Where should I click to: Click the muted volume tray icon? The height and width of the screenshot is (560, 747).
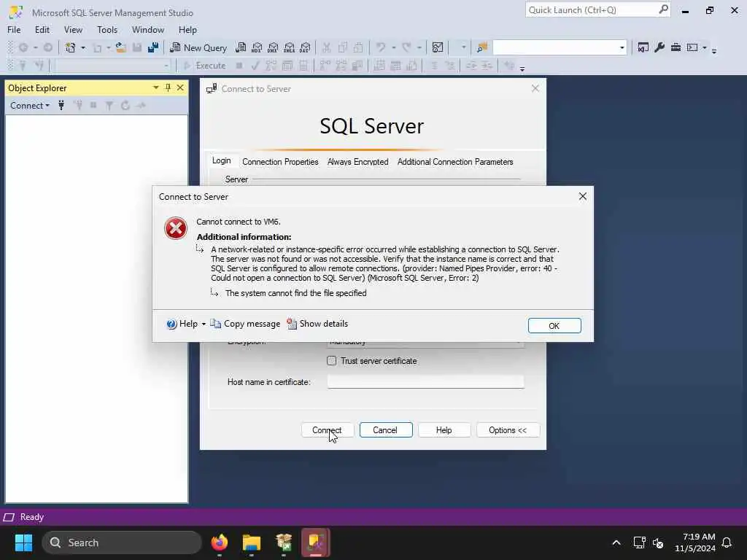point(658,542)
